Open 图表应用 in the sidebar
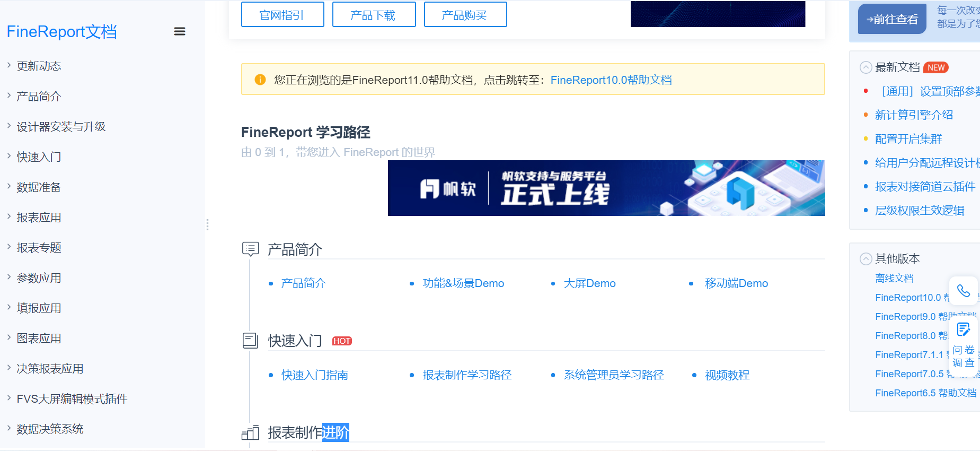Viewport: 980px width, 451px height. click(x=39, y=339)
